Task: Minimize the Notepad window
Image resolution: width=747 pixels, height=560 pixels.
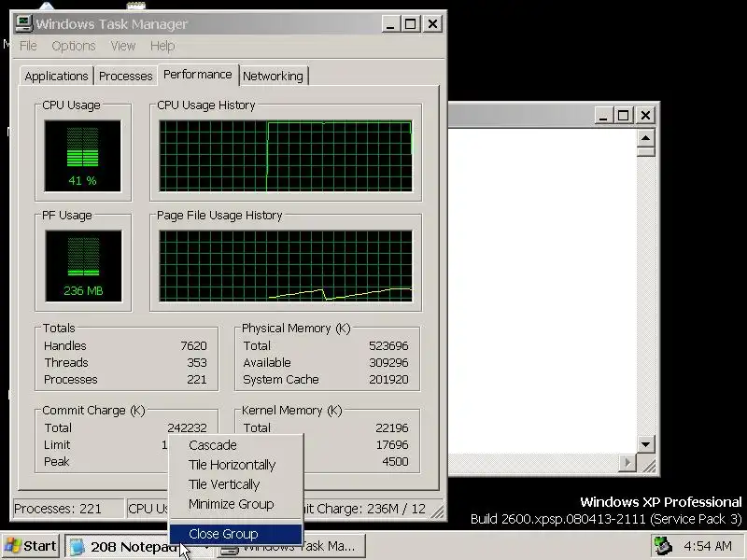Action: 602,115
